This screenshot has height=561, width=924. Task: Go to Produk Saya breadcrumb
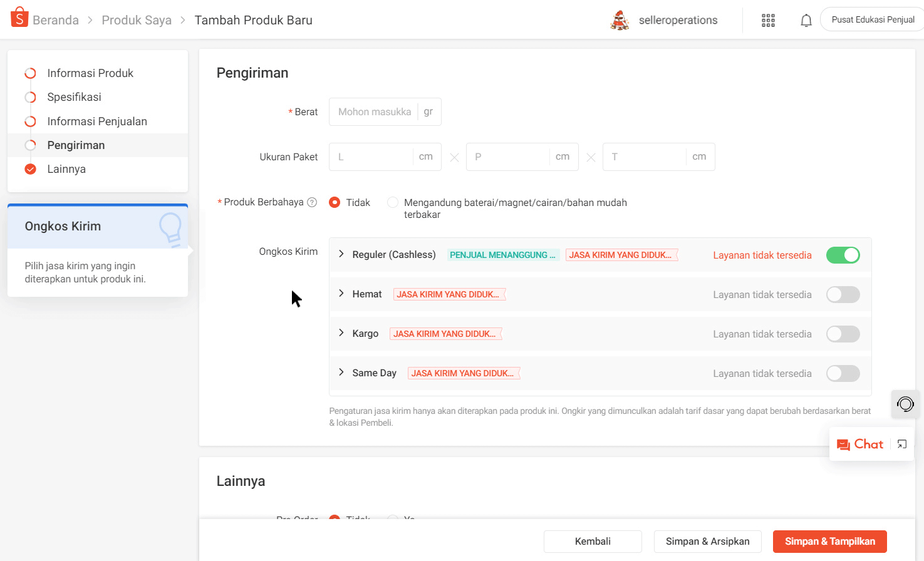click(137, 19)
